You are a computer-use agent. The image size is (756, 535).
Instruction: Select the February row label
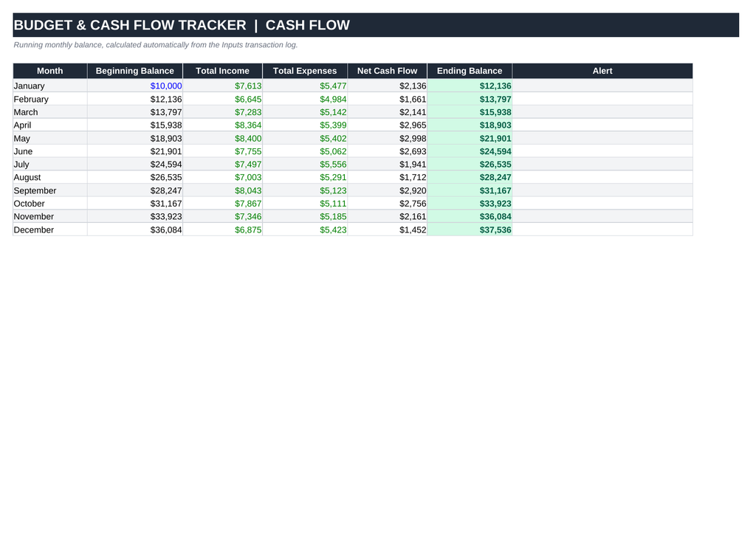(x=50, y=100)
